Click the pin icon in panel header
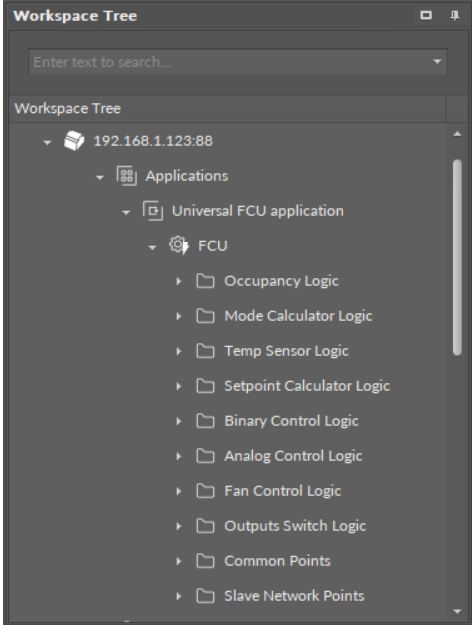 coord(454,16)
